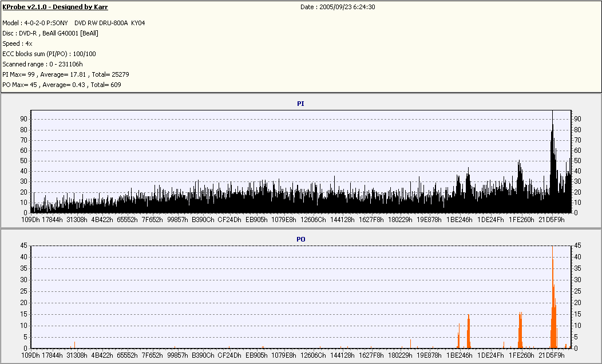The width and height of the screenshot is (602, 364).
Task: Click 1FE260h label under the PI chart
Action: (521, 220)
